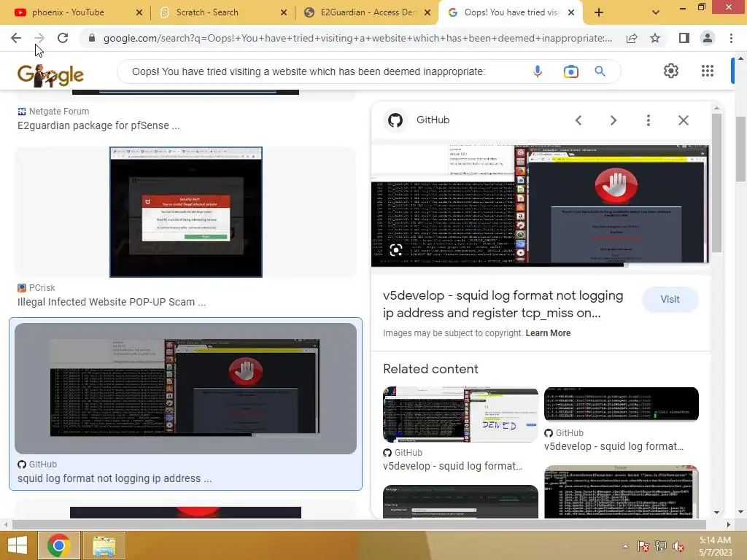
Task: Click the Chrome icon in the taskbar
Action: coord(58,545)
